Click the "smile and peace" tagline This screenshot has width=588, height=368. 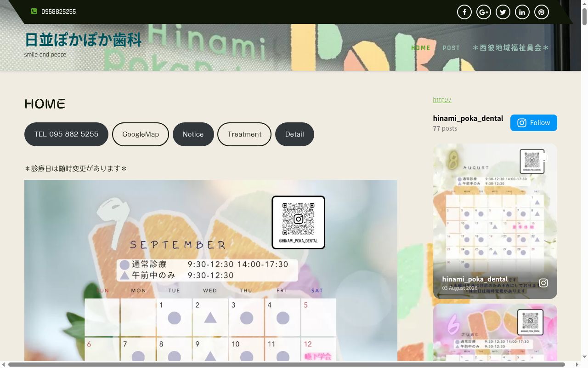pos(45,55)
